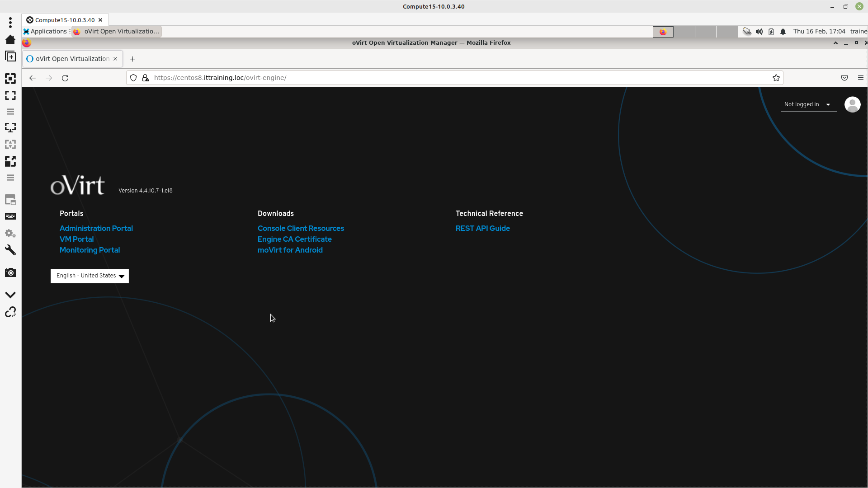Expand the Not logged in dropdown
This screenshot has width=868, height=488.
click(808, 104)
